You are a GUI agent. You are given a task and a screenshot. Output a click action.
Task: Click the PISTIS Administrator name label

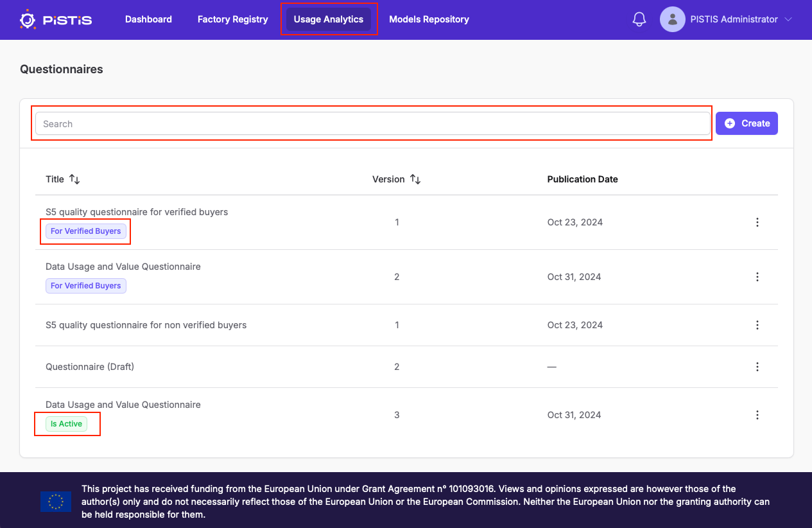coord(734,19)
